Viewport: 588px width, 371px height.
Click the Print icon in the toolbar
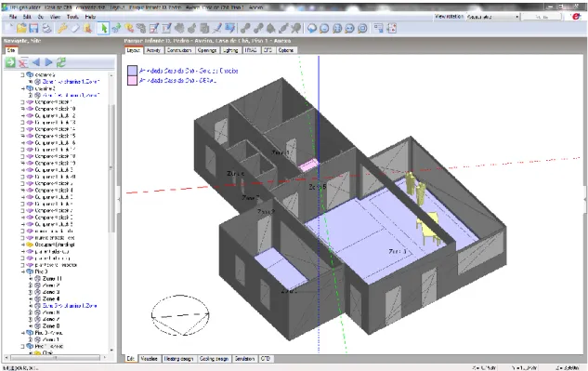(x=46, y=28)
